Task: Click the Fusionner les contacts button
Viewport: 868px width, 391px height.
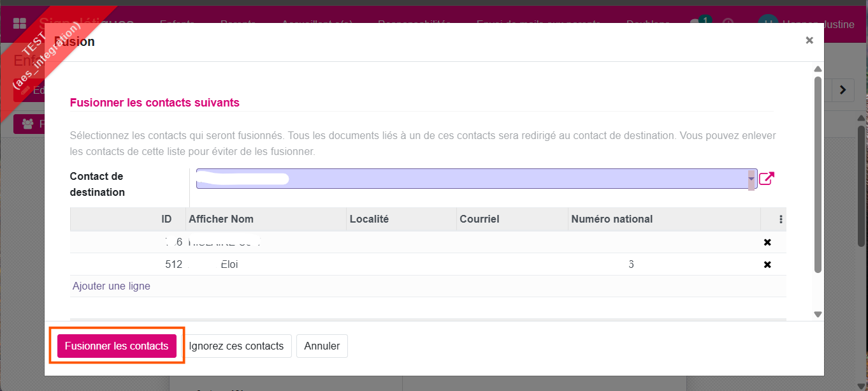Action: [117, 345]
